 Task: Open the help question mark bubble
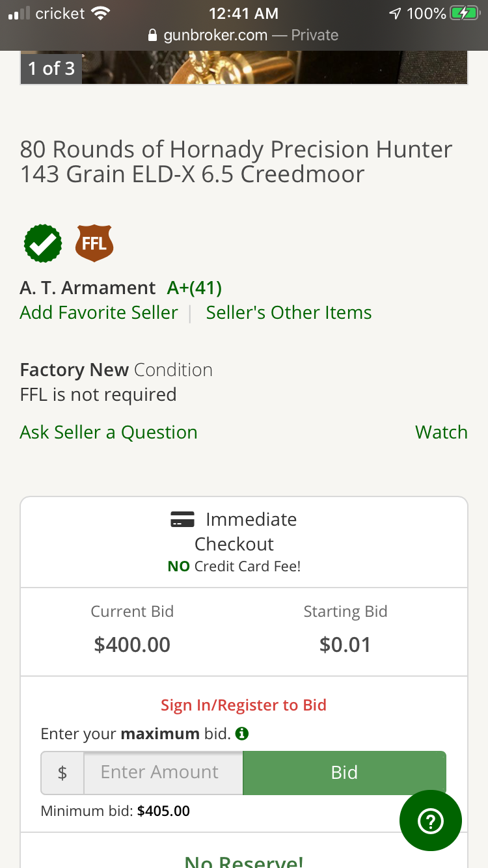430,821
